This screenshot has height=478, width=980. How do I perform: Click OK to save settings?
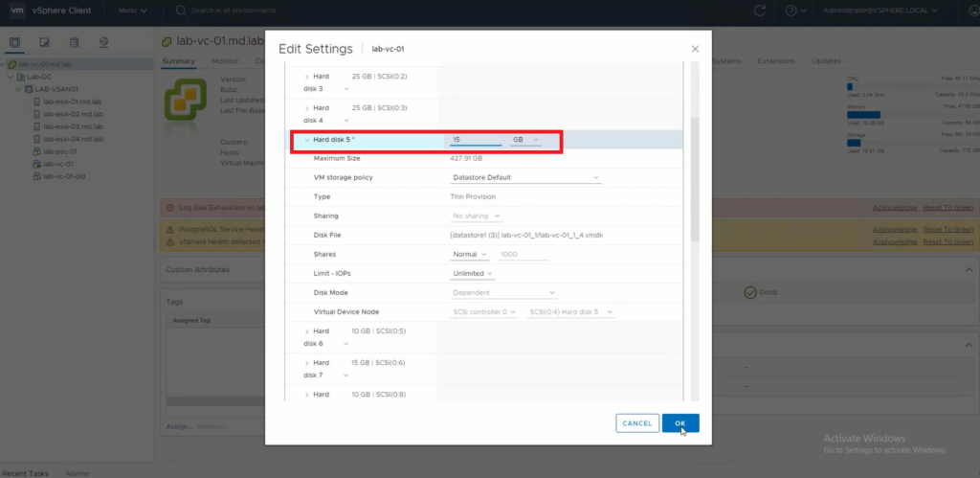click(679, 422)
